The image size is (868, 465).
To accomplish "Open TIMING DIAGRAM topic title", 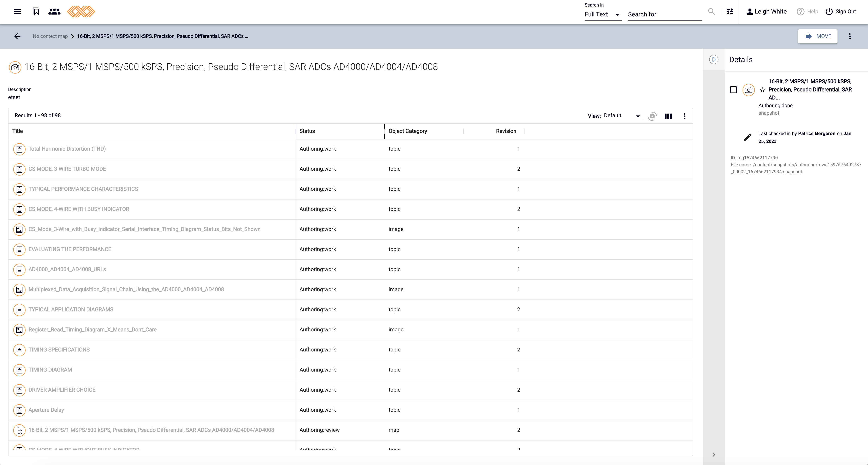I will tap(50, 370).
